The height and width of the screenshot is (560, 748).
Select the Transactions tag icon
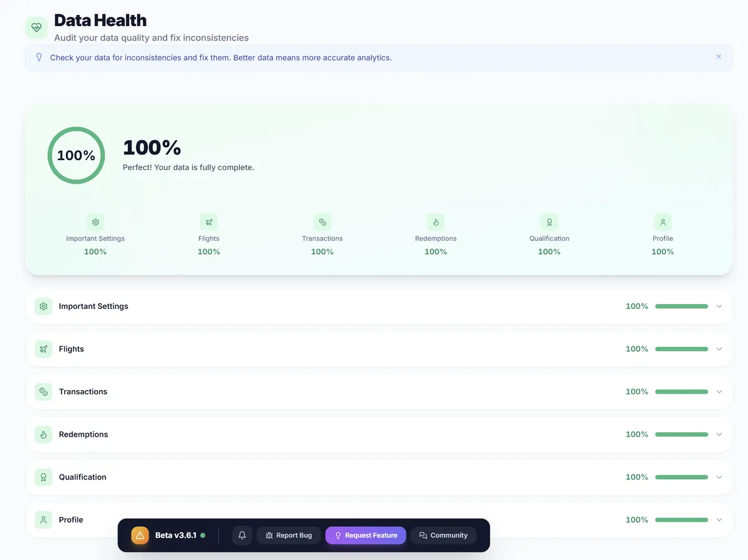click(322, 222)
